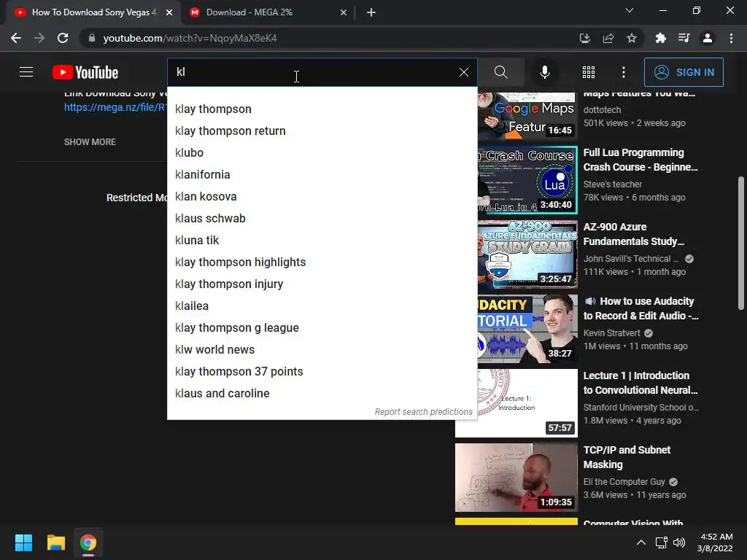
Task: Open the Windows Start menu
Action: (24, 542)
